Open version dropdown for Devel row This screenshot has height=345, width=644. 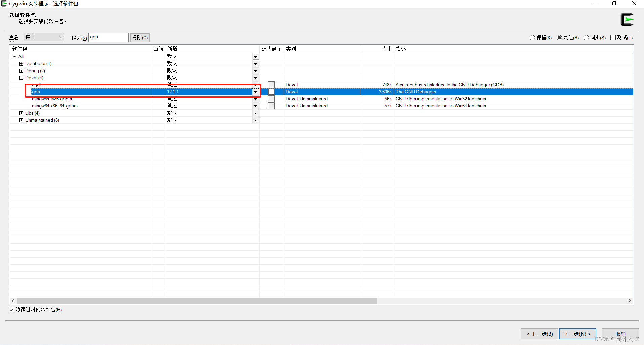click(256, 78)
